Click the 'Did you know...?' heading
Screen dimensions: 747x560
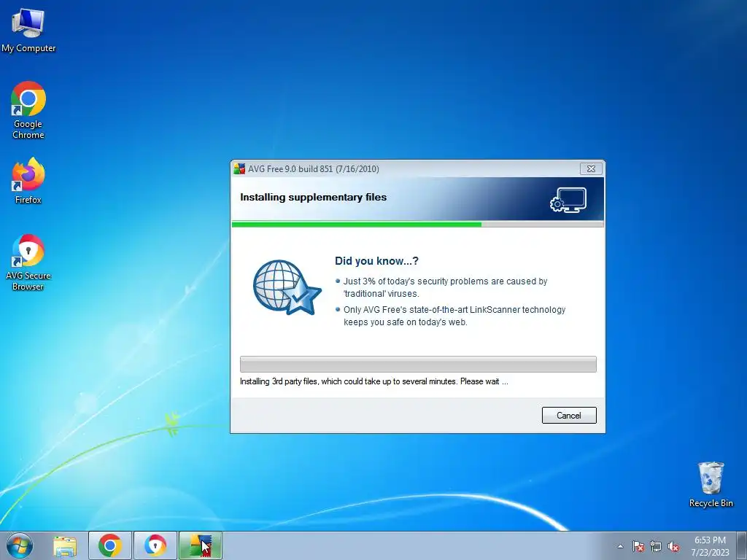376,261
